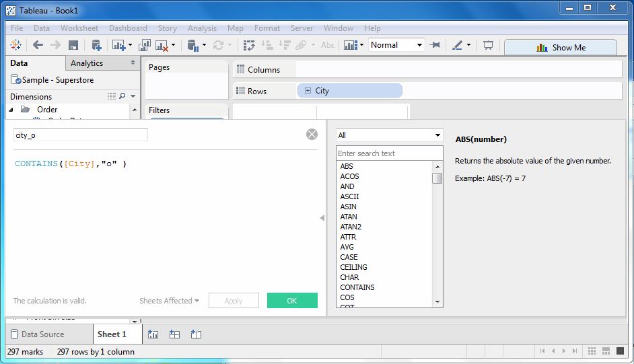The image size is (634, 364).
Task: Click the Save workbook icon in toolbar
Action: click(73, 46)
